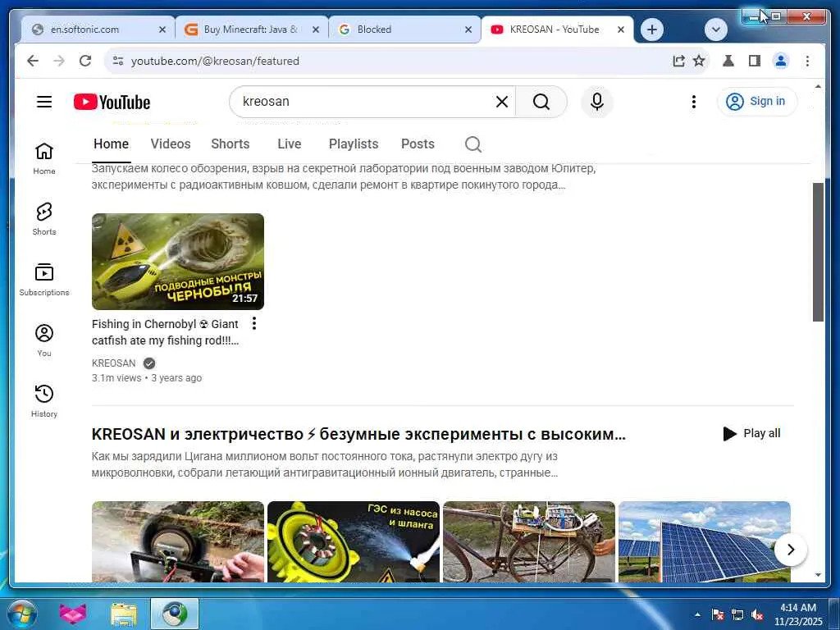Open Shorts in sidebar

[x=44, y=219]
